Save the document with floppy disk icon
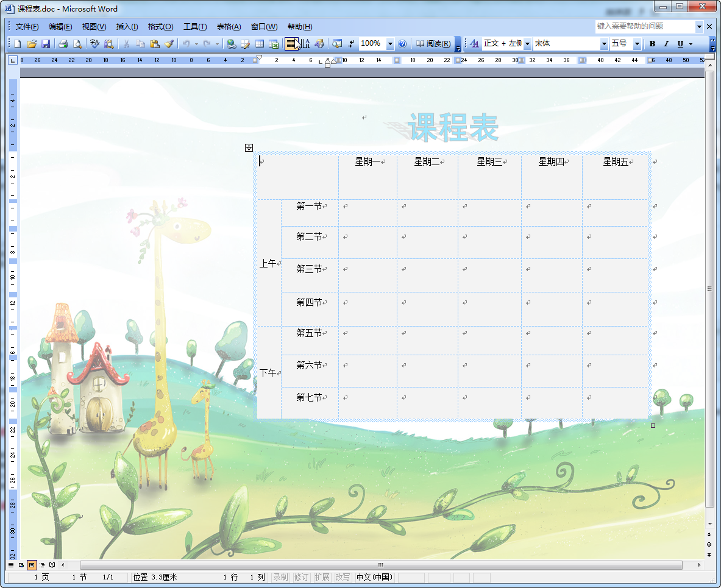721x588 pixels. pyautogui.click(x=46, y=44)
